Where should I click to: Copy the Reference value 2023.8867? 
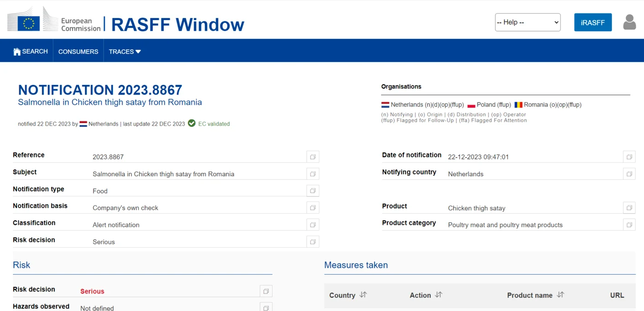(313, 157)
